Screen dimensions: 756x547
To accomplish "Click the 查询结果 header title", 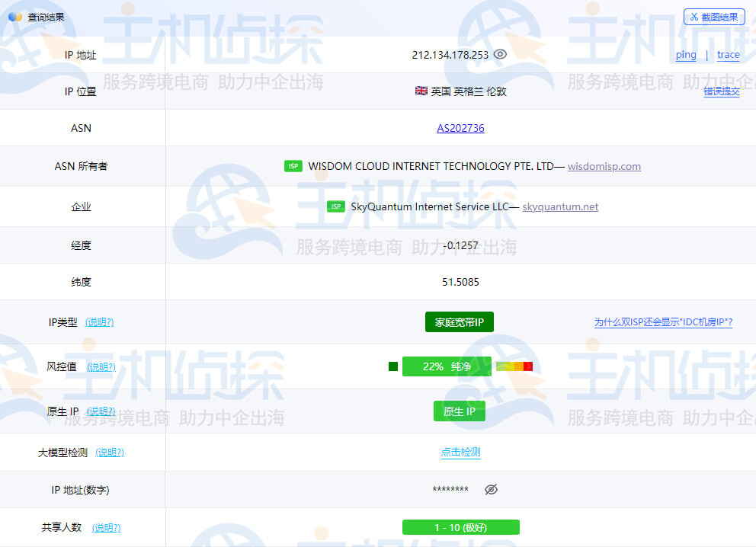I will [x=46, y=18].
